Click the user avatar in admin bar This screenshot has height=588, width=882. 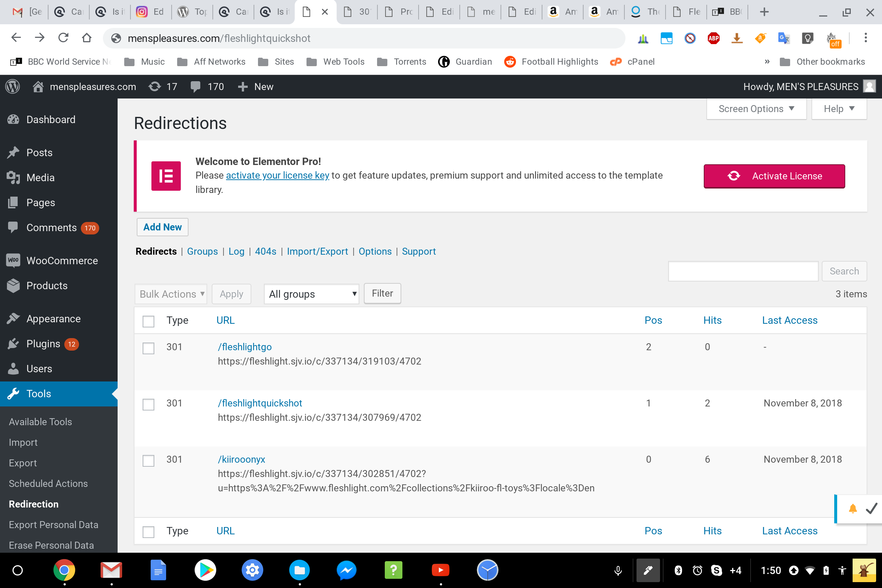point(869,87)
